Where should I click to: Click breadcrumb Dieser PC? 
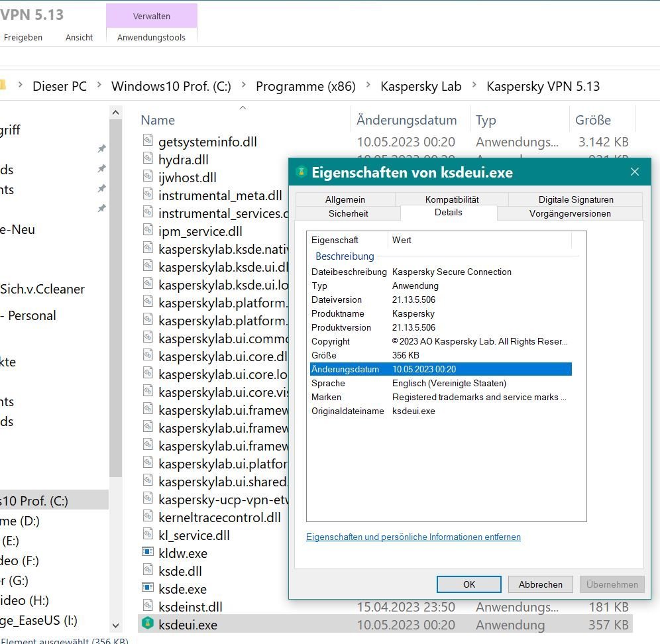[x=60, y=86]
